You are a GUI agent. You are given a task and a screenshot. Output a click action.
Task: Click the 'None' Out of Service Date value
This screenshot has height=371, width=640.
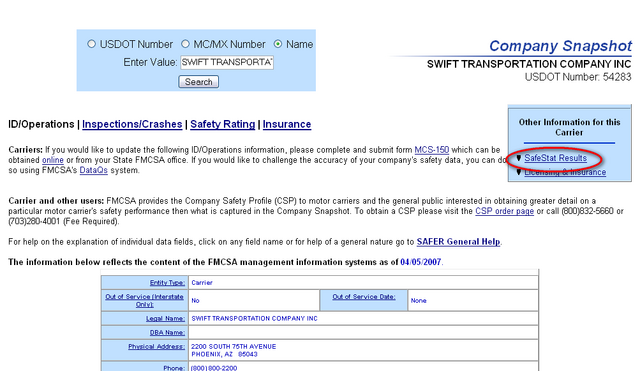(418, 300)
